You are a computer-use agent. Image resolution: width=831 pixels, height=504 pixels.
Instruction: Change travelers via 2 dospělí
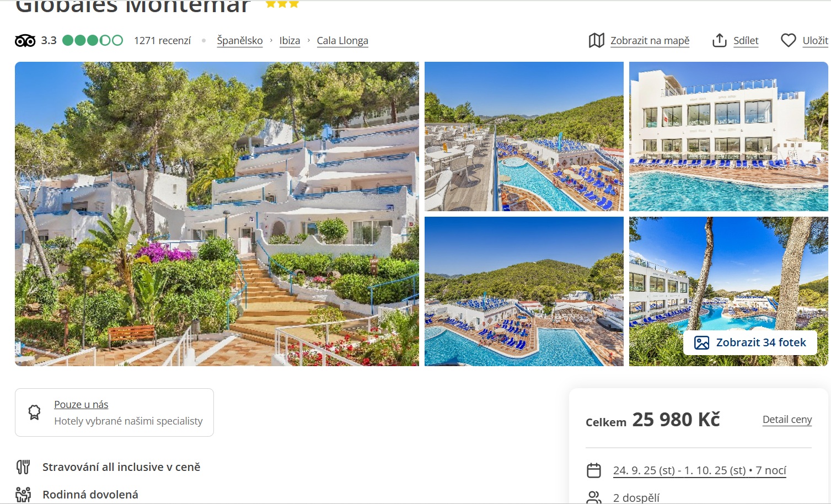pos(636,498)
